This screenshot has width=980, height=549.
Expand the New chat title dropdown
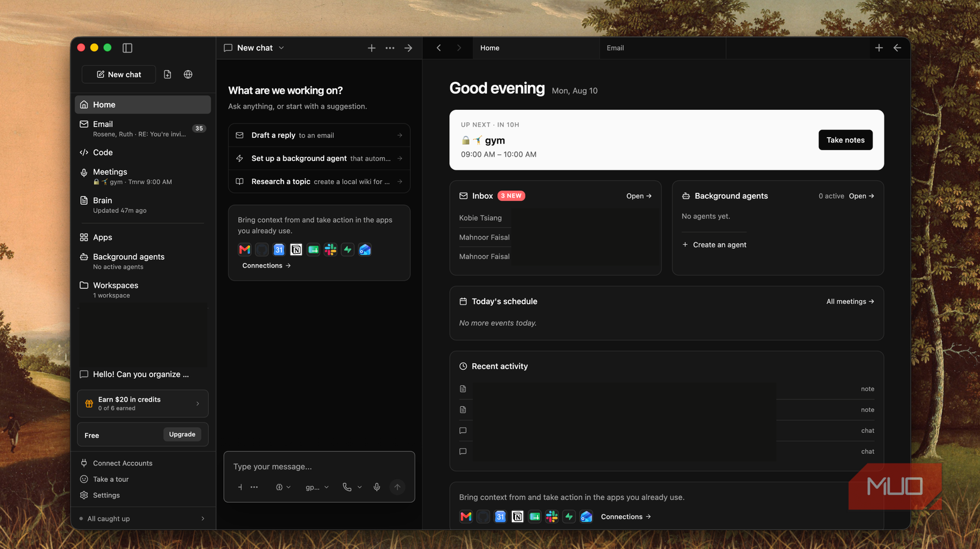tap(282, 47)
